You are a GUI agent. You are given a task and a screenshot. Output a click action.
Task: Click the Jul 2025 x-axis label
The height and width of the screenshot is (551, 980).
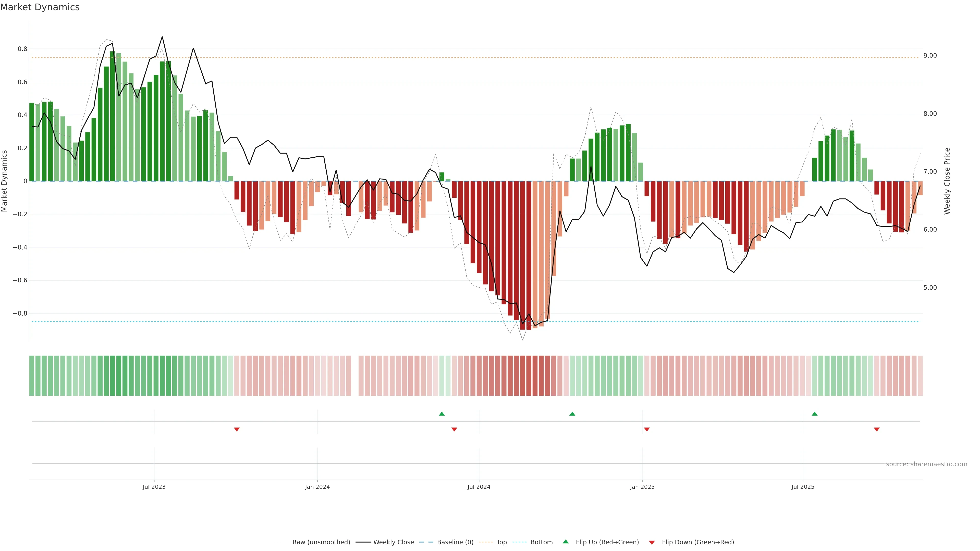(x=803, y=487)
